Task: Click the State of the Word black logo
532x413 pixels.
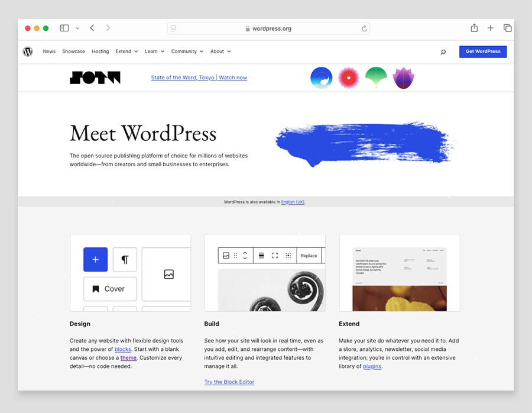Action: click(x=95, y=78)
